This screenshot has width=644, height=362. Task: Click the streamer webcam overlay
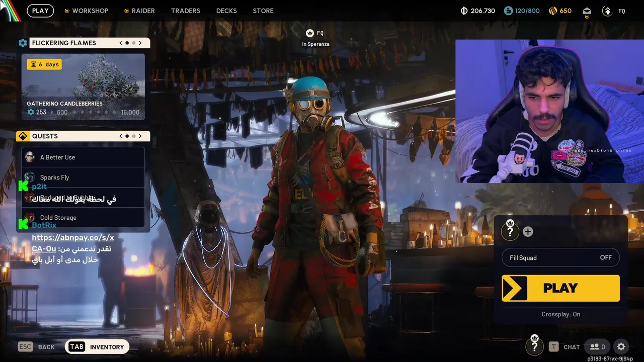(549, 111)
